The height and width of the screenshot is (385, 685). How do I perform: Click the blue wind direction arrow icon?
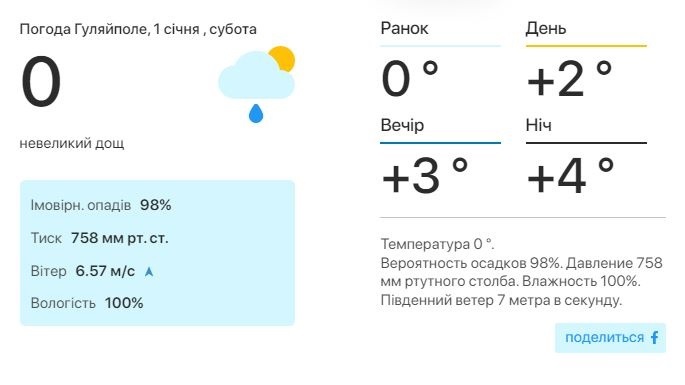149,272
